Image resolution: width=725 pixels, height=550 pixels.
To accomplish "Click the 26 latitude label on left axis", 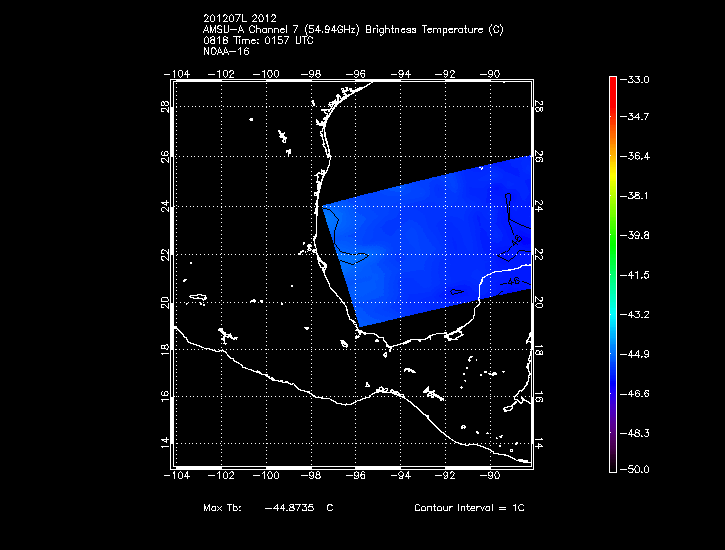I will click(x=165, y=156).
